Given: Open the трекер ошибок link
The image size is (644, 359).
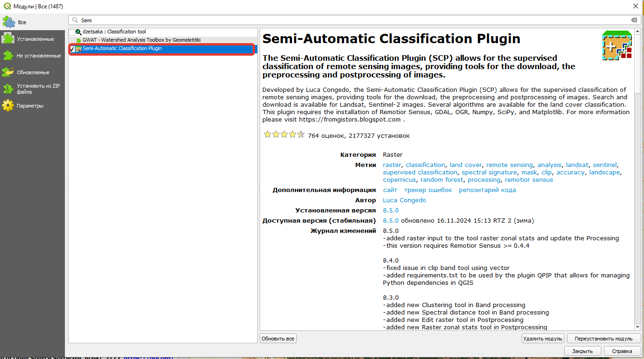Looking at the screenshot, I should [428, 190].
